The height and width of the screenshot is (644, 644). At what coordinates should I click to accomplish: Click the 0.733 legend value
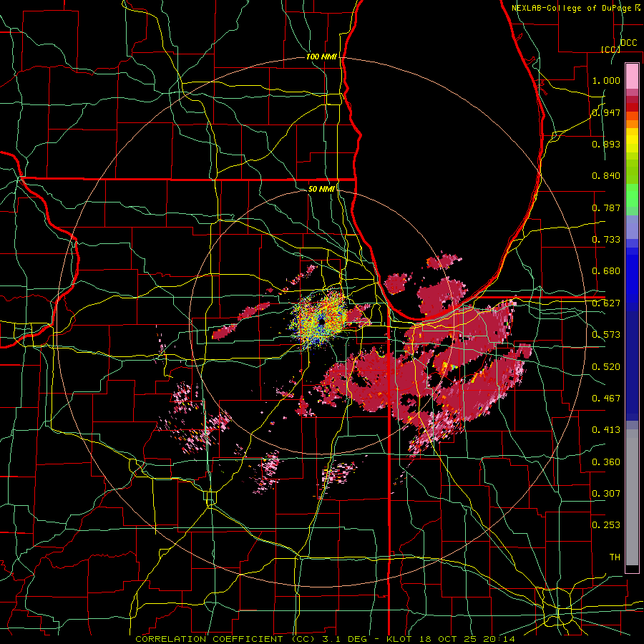pos(606,240)
